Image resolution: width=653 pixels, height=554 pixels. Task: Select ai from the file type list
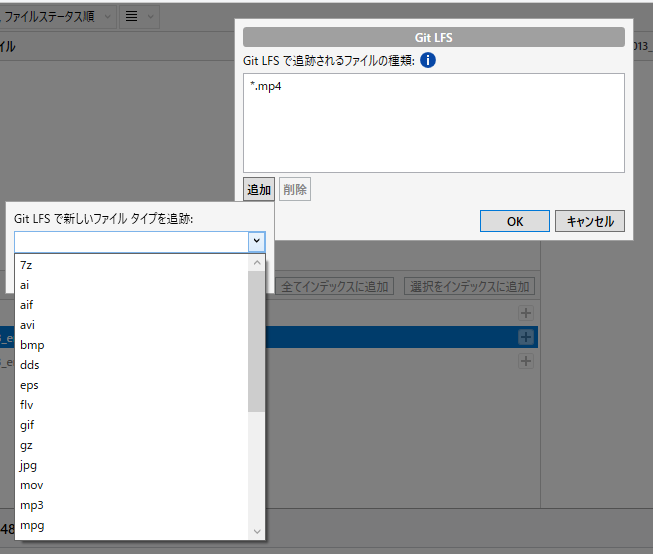pos(132,285)
